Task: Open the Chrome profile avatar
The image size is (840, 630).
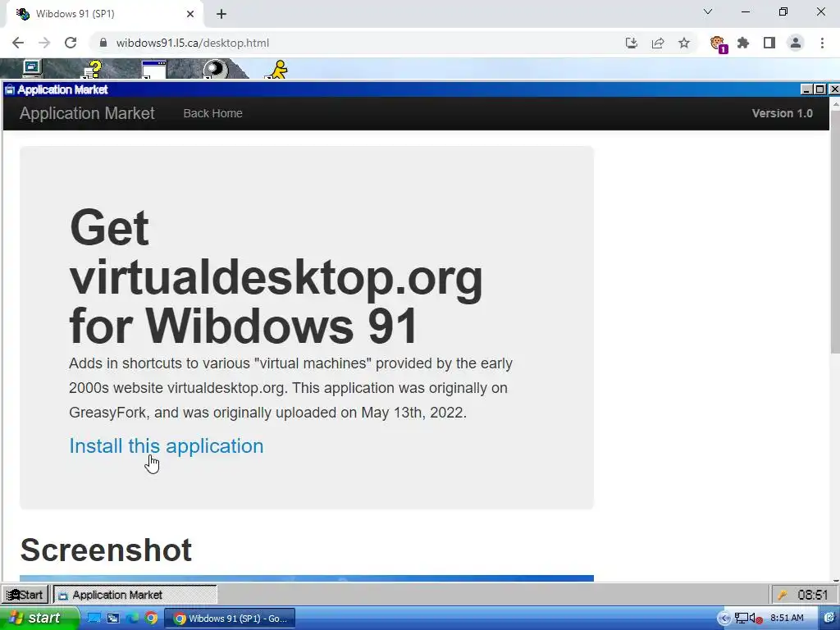Action: tap(796, 43)
